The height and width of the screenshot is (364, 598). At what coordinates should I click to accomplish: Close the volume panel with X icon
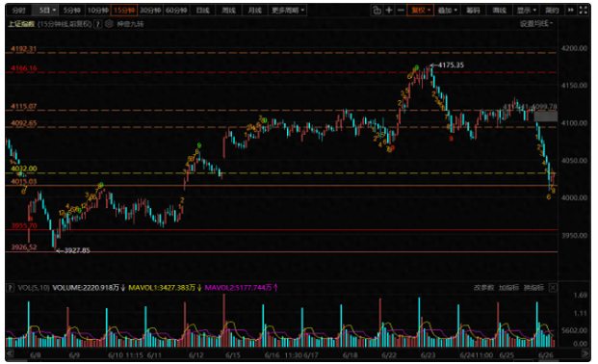tap(553, 288)
